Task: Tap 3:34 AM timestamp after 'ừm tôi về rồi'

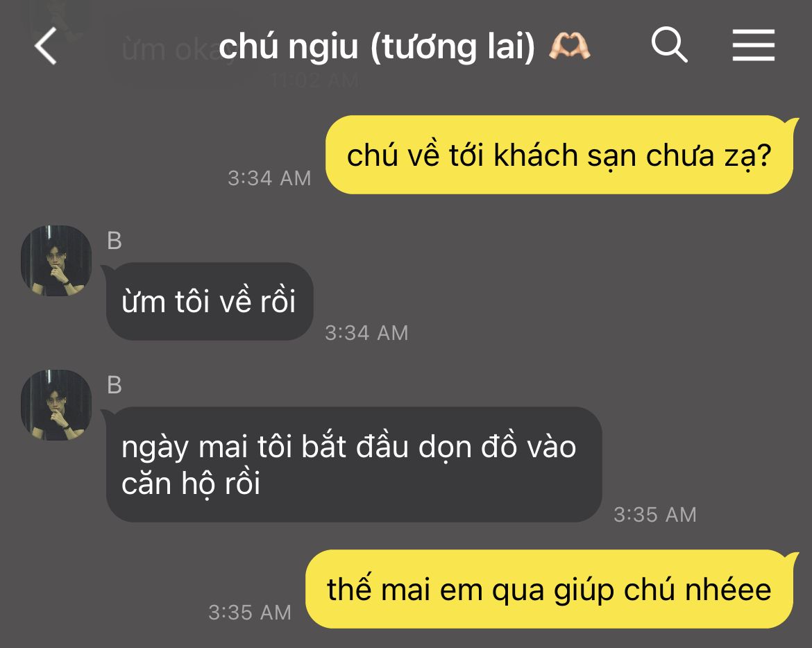Action: 366,333
